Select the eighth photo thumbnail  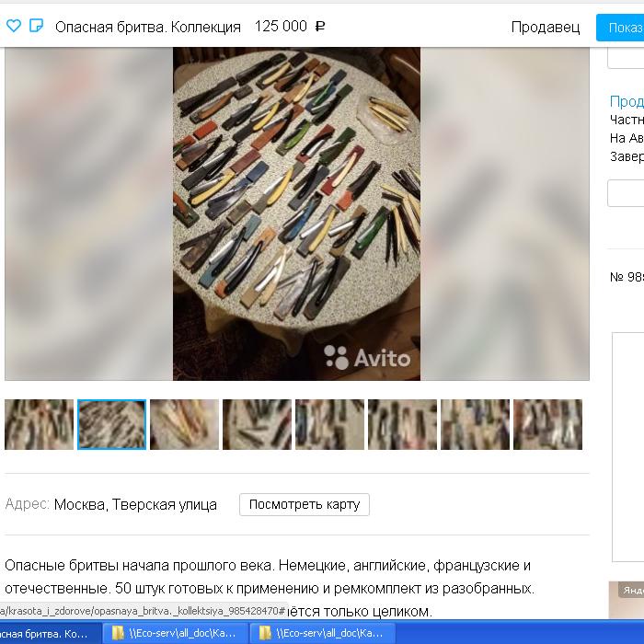(547, 424)
